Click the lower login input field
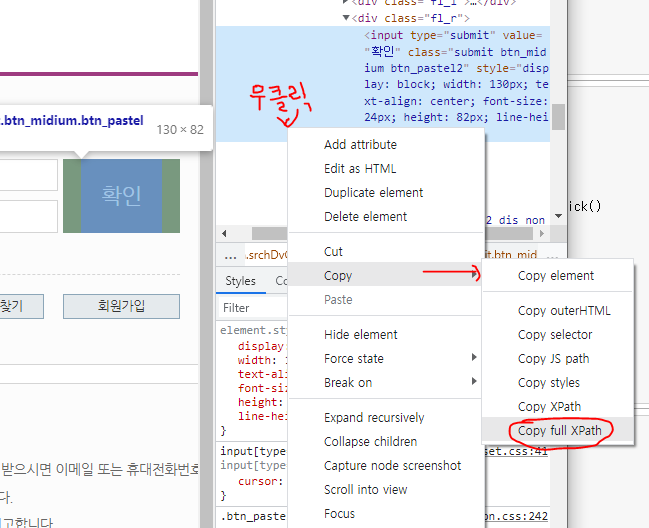 point(29,216)
